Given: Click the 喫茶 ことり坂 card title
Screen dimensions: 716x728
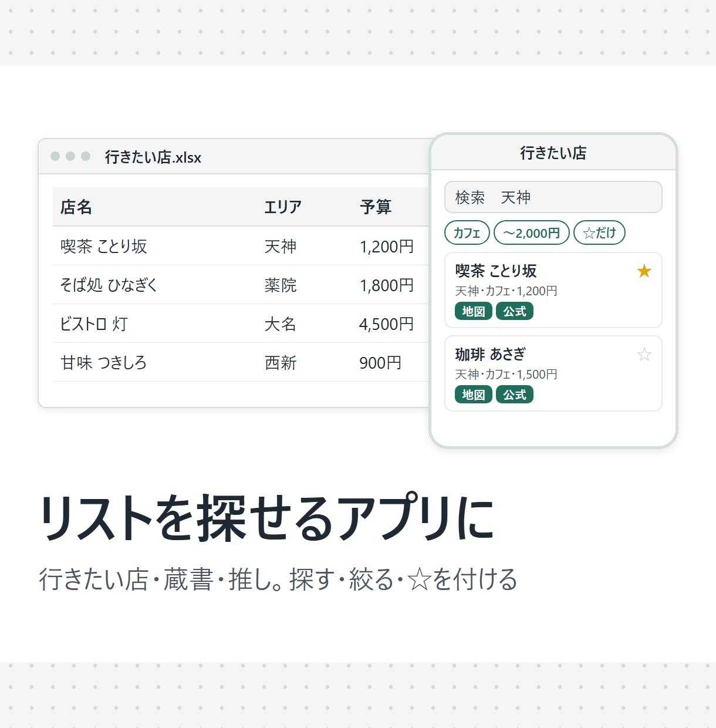Looking at the screenshot, I should tap(496, 271).
